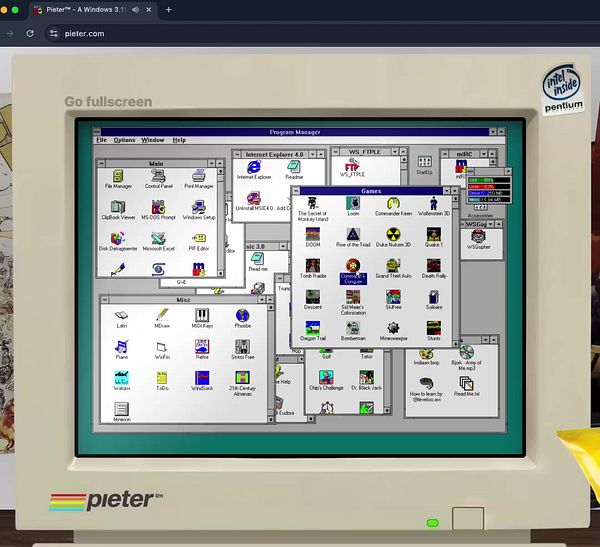Open the Options menu
The height and width of the screenshot is (547, 600).
tap(124, 140)
